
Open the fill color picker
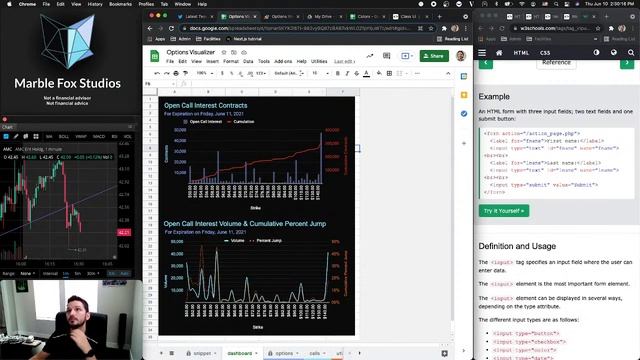[379, 73]
